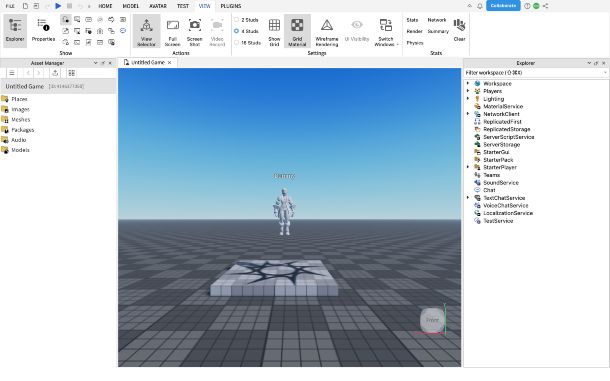
Task: Open the FILE menu
Action: 10,6
